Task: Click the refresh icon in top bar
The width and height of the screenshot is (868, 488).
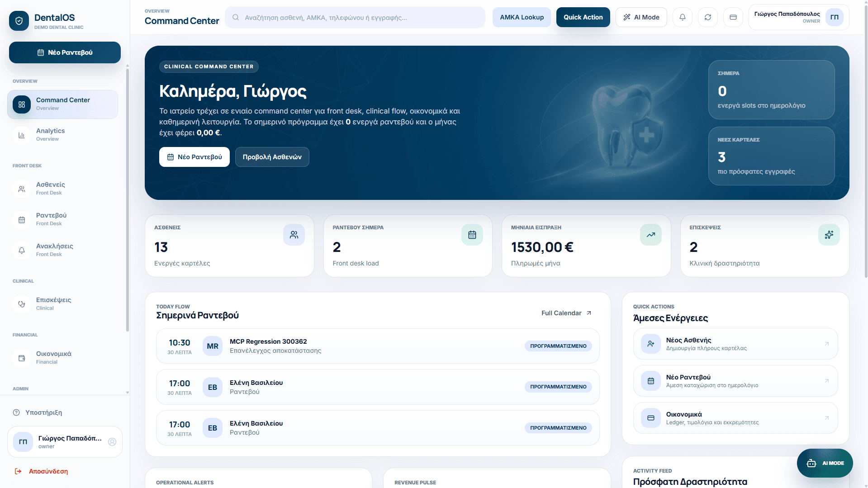Action: (707, 17)
